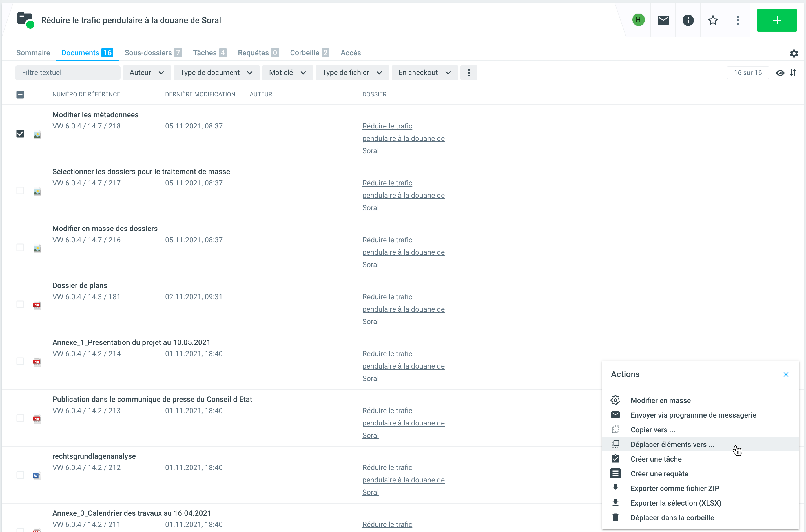Open the Dossier de plans document title

[x=80, y=285]
